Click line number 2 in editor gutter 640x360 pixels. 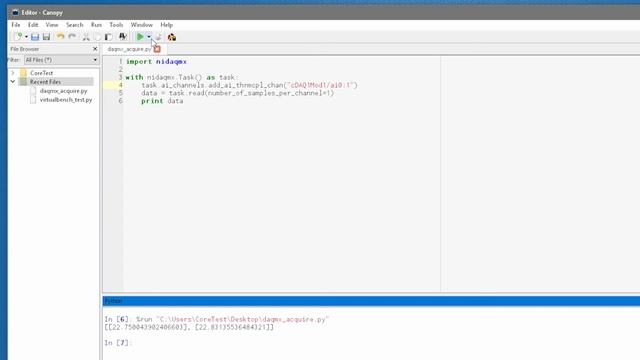pyautogui.click(x=120, y=69)
